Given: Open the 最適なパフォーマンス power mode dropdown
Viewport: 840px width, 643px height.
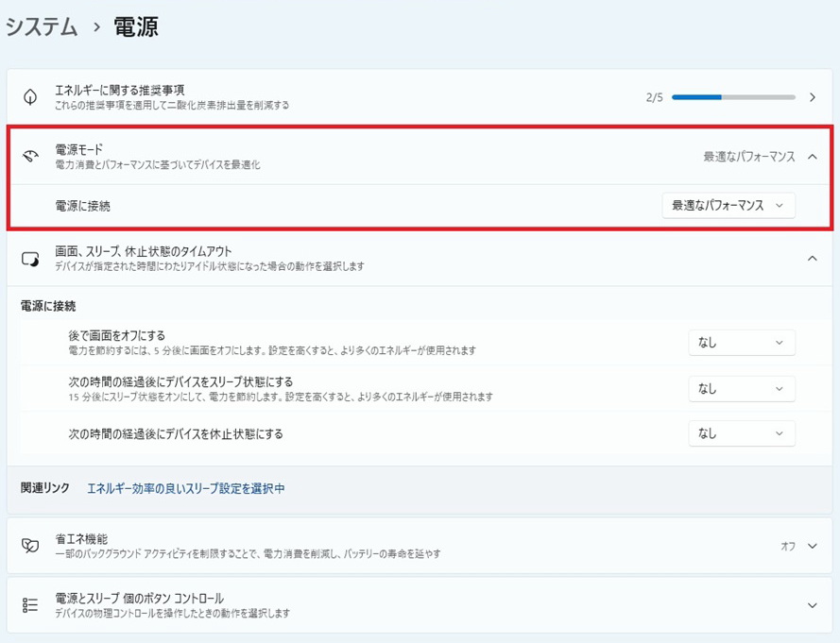Looking at the screenshot, I should (x=728, y=205).
